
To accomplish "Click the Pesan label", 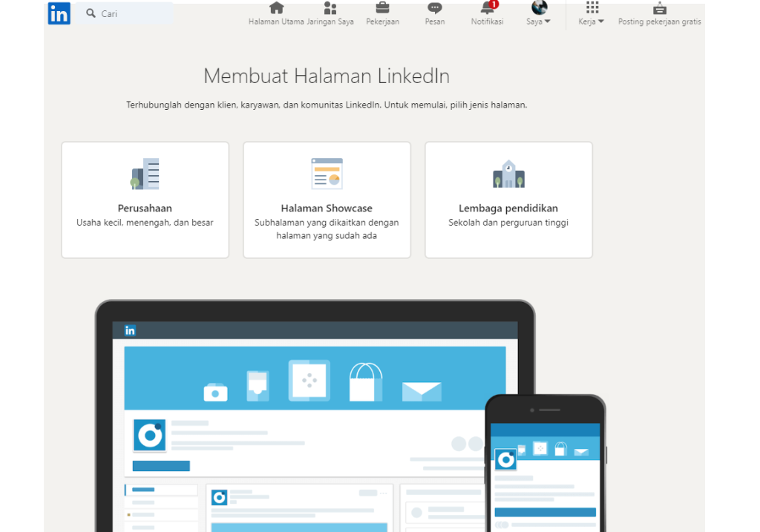I will point(435,22).
